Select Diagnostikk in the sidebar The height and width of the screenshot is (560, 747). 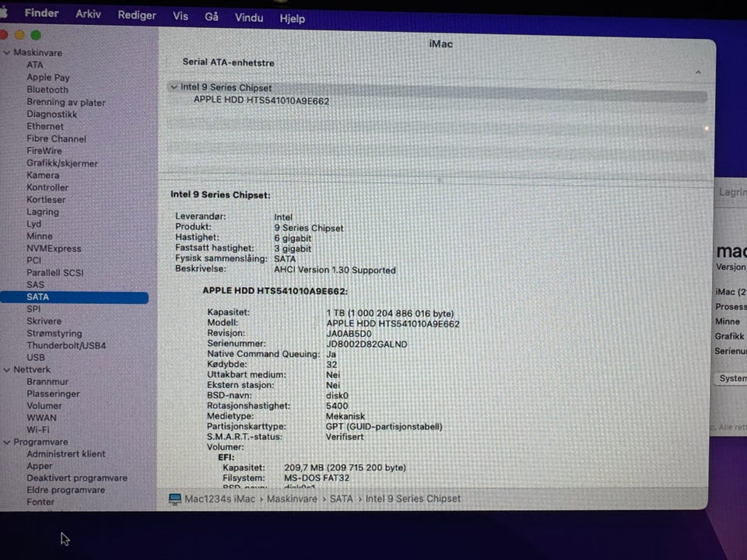coord(51,114)
